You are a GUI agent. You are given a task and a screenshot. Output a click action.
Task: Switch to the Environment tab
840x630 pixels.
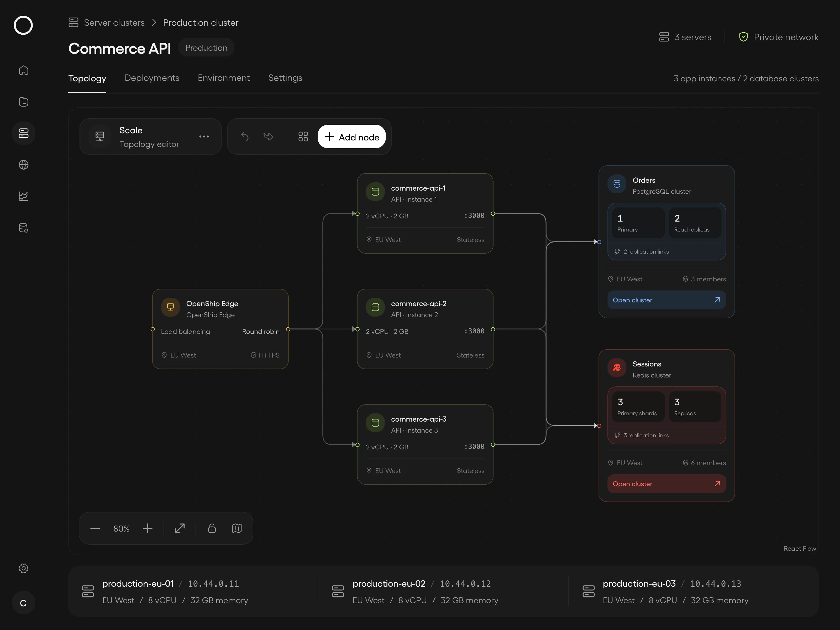click(x=224, y=78)
